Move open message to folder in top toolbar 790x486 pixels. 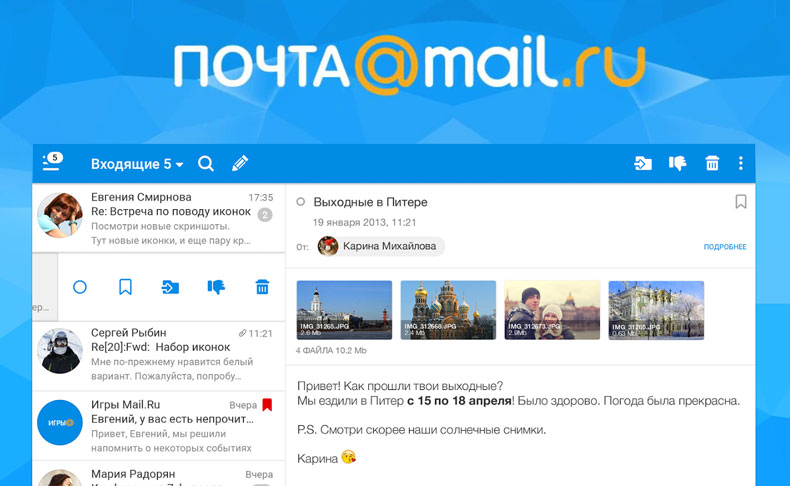(x=643, y=163)
